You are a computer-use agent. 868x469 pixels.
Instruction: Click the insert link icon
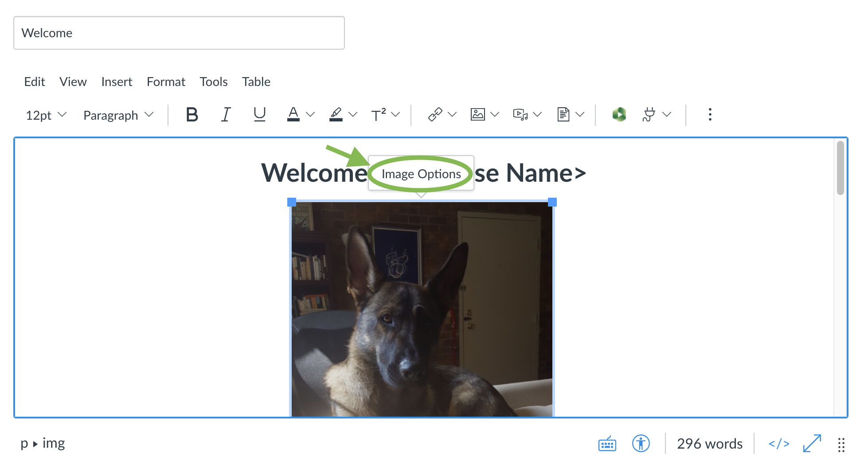tap(435, 115)
